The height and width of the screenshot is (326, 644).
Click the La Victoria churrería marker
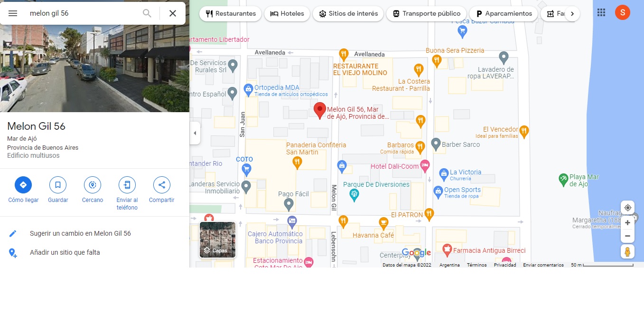tap(444, 174)
